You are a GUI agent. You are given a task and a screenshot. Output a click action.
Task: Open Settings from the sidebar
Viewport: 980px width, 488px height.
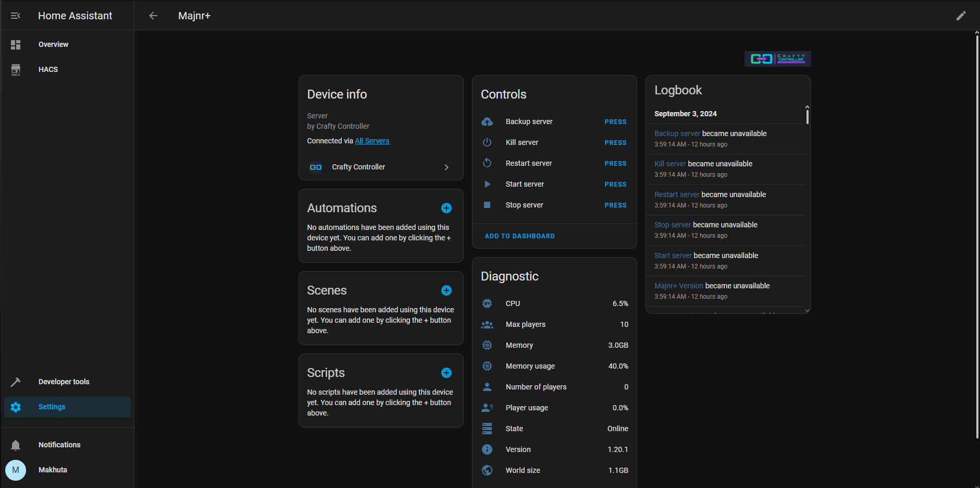pyautogui.click(x=67, y=407)
